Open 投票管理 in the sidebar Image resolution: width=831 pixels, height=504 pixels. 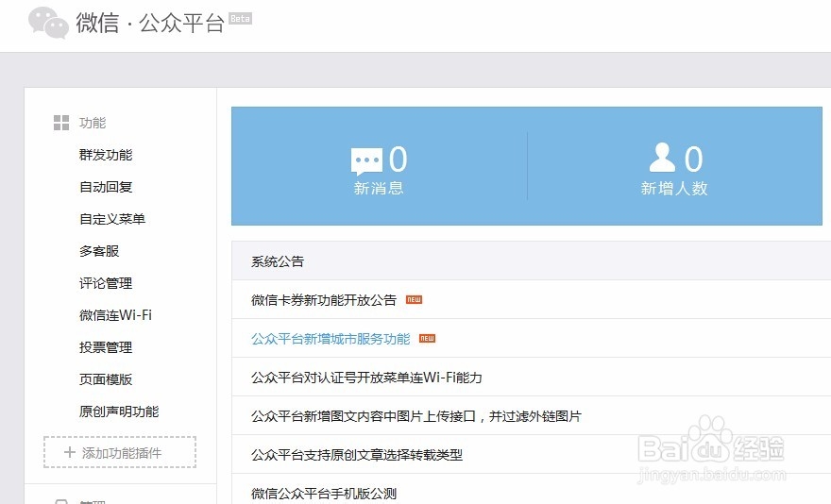[x=106, y=347]
